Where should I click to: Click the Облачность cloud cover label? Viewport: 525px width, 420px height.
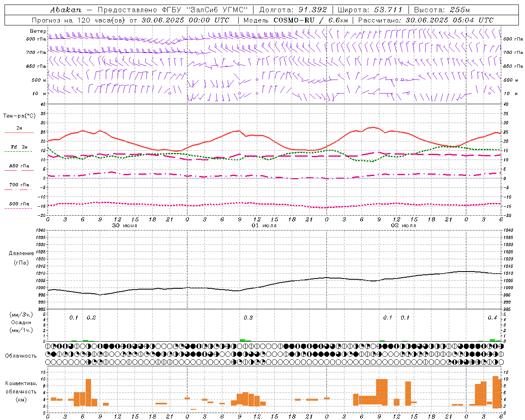point(21,356)
